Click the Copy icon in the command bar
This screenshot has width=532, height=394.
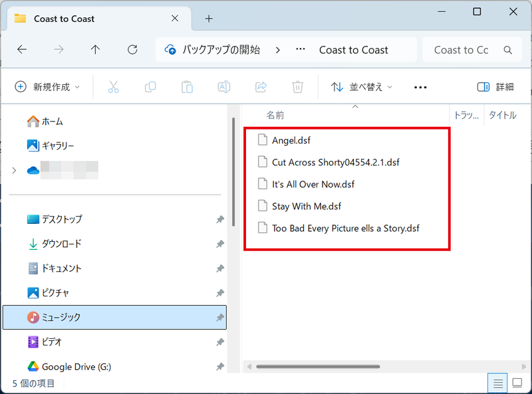pos(150,86)
